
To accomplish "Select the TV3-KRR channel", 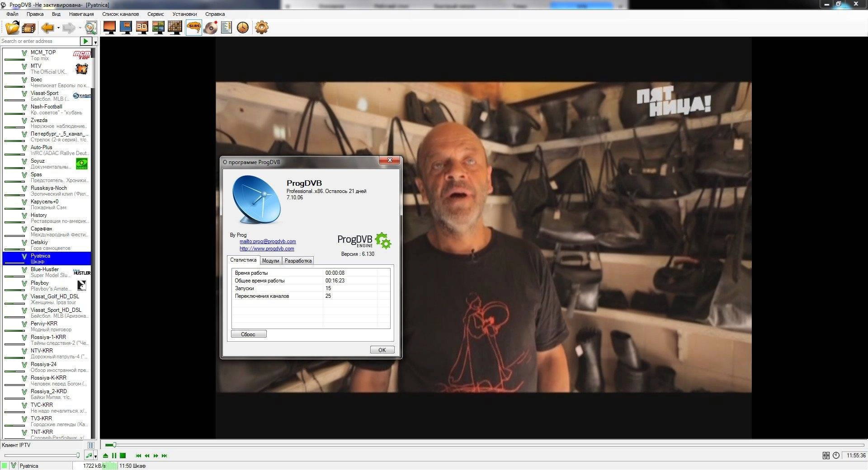I will pos(47,421).
